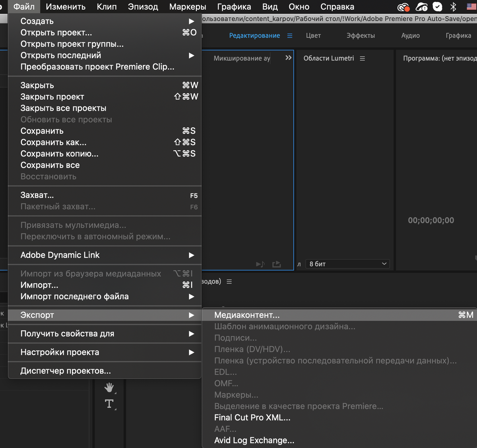Screen dimensions: 477x448
Task: Expand the Adobe Dynamic Link submenu
Action: pos(107,255)
